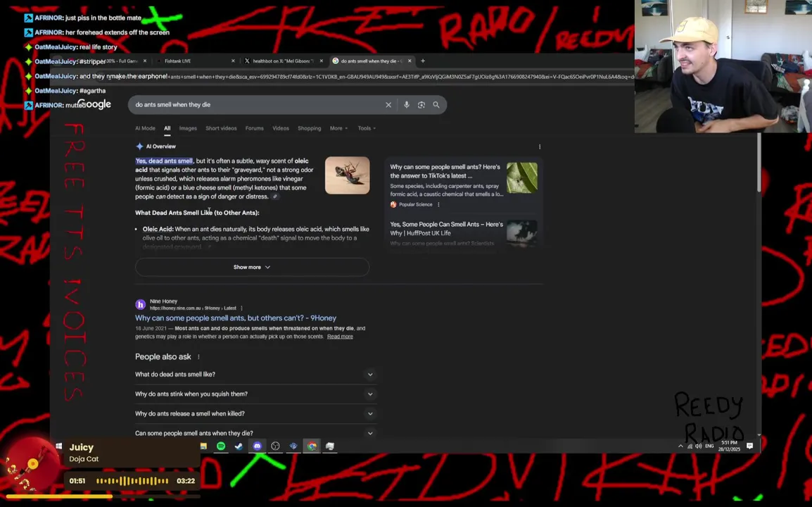Image resolution: width=812 pixels, height=507 pixels.
Task: Switch to Images results
Action: 188,128
